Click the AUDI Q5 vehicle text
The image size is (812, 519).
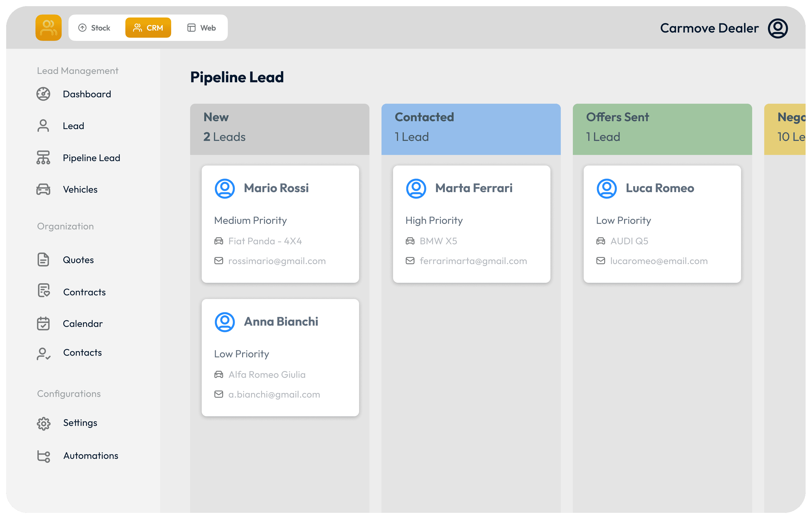click(x=629, y=241)
